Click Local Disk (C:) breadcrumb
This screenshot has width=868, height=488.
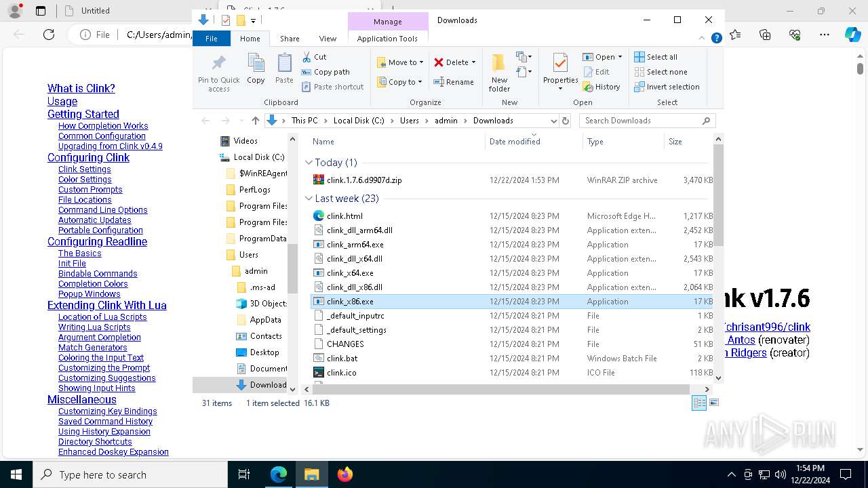point(359,121)
